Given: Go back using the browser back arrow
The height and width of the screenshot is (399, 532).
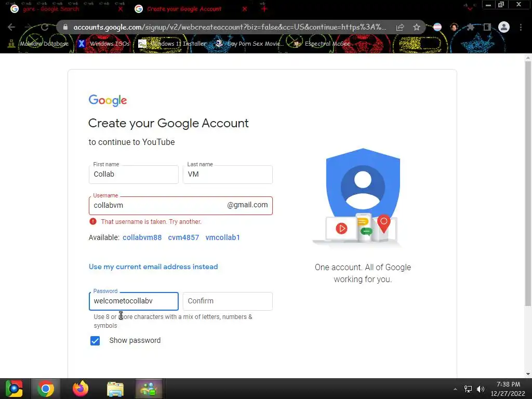Looking at the screenshot, I should 11,27.
